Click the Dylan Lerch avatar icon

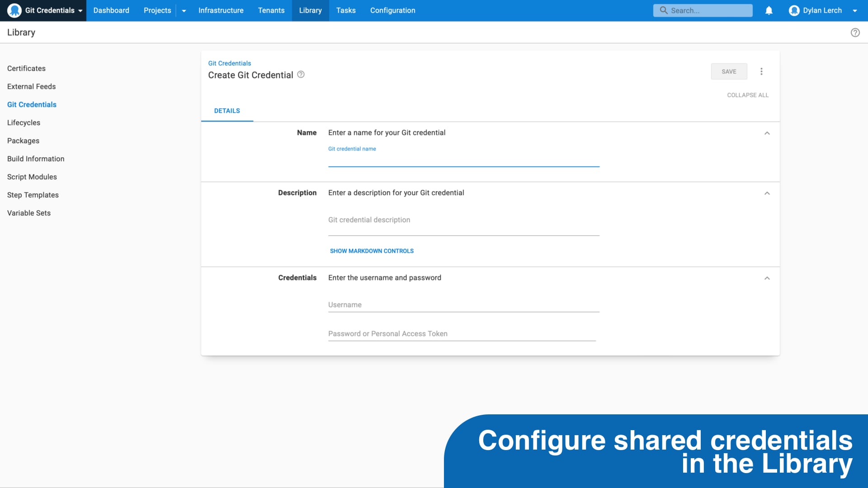coord(794,10)
